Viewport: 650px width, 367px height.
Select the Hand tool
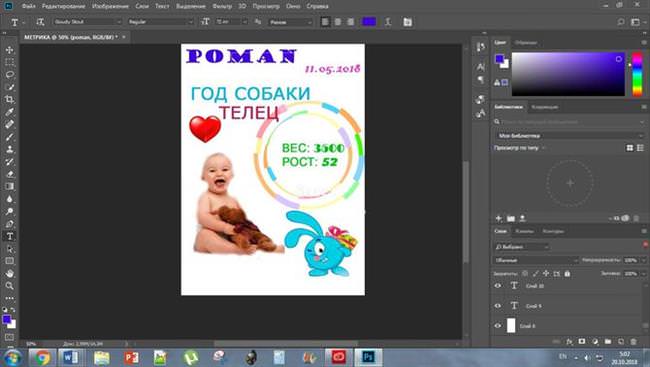(x=10, y=274)
